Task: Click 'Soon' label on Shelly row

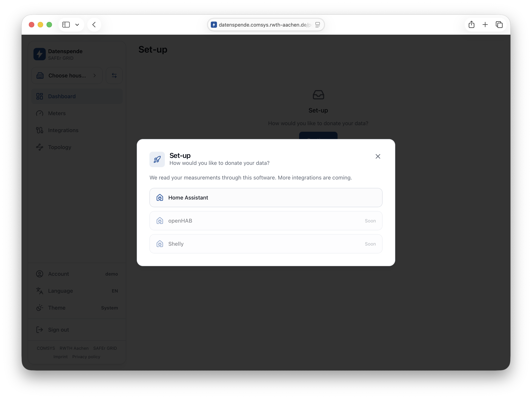Action: (370, 244)
